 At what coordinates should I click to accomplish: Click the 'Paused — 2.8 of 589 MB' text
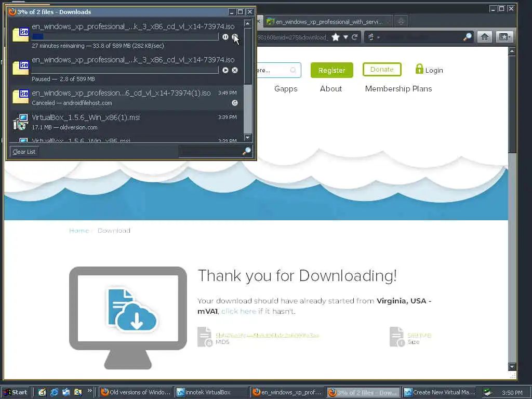(63, 79)
